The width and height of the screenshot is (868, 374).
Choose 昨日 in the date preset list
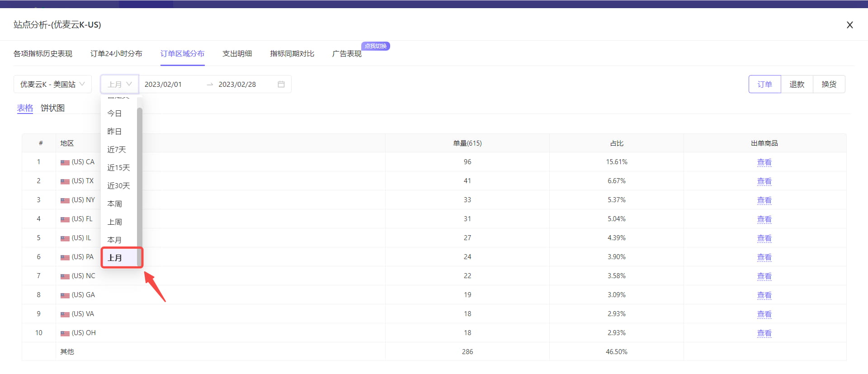coord(119,131)
